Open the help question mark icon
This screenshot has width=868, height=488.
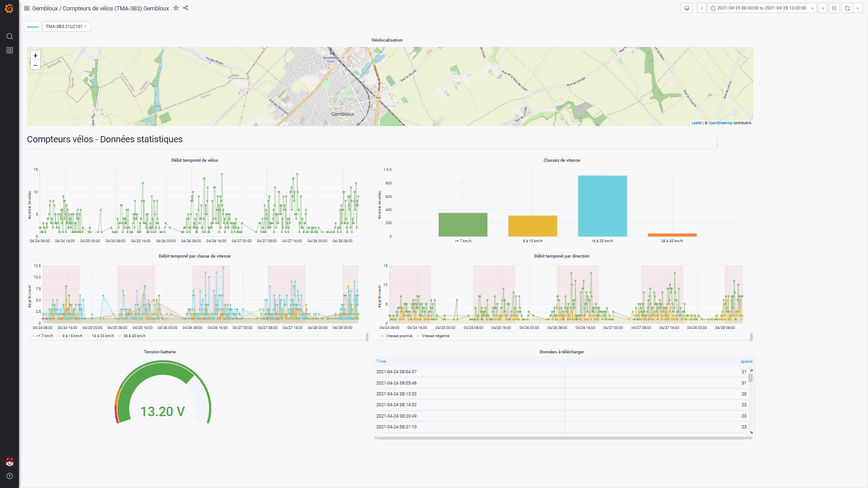(x=9, y=476)
